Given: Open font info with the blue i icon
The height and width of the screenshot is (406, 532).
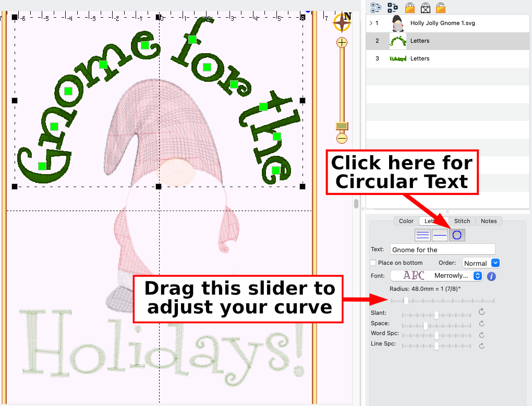Looking at the screenshot, I should point(491,276).
